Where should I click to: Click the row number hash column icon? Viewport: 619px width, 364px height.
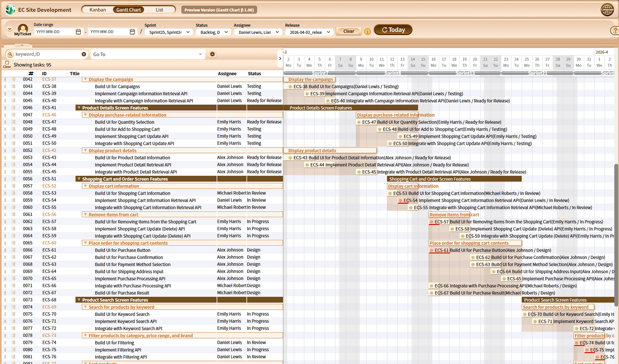pyautogui.click(x=31, y=73)
